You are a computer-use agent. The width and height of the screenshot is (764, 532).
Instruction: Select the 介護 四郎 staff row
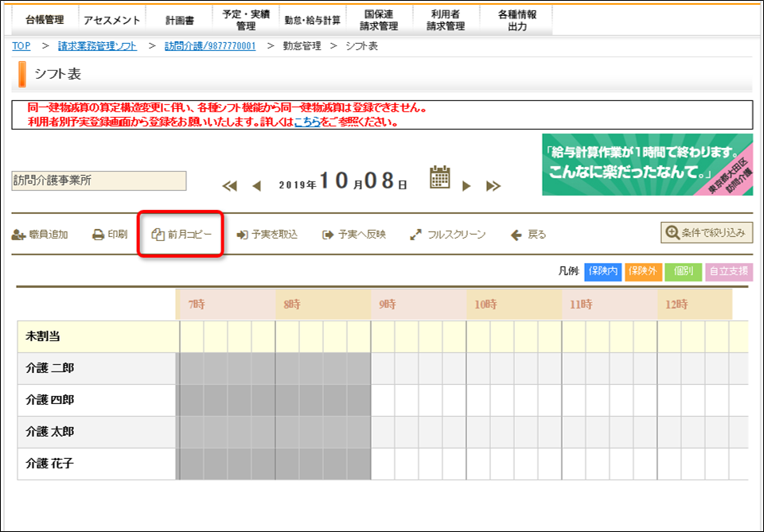coord(97,400)
